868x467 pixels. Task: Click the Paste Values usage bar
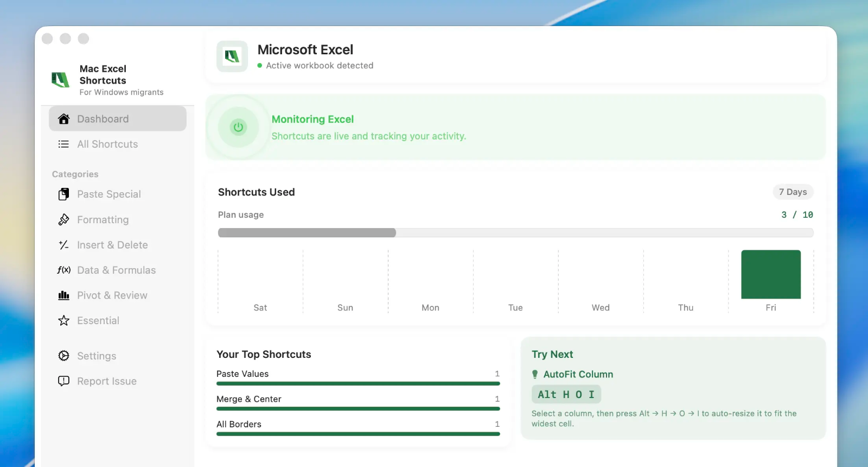(358, 383)
